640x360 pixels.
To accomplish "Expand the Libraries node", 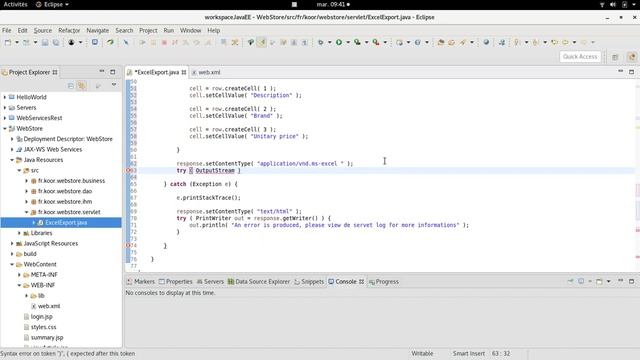I will click(x=20, y=233).
